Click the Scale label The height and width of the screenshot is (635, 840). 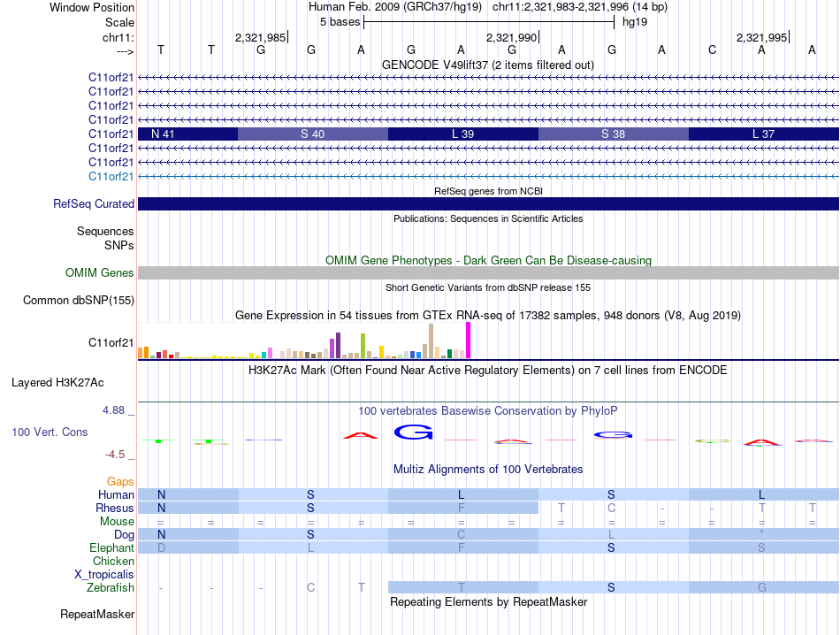click(x=119, y=22)
